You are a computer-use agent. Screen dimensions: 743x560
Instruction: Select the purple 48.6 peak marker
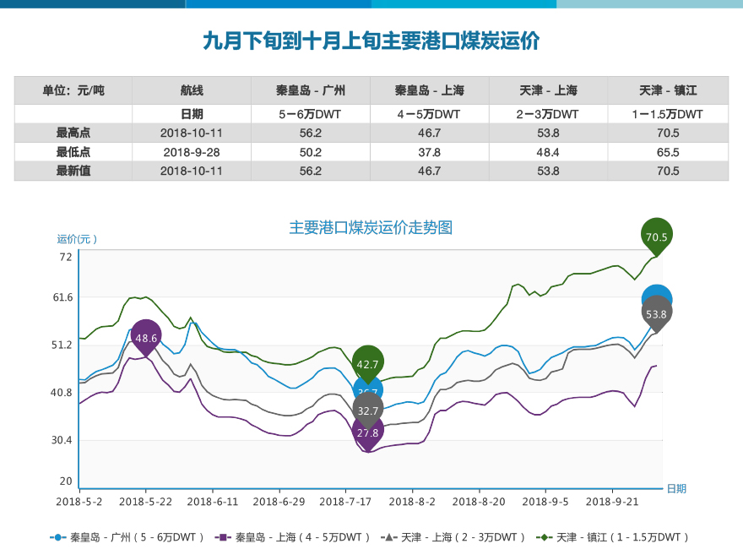pyautogui.click(x=148, y=338)
